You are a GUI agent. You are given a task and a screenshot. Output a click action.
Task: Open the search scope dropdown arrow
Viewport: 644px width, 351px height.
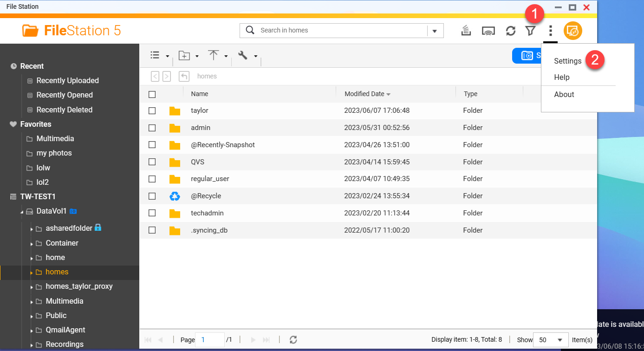point(435,30)
